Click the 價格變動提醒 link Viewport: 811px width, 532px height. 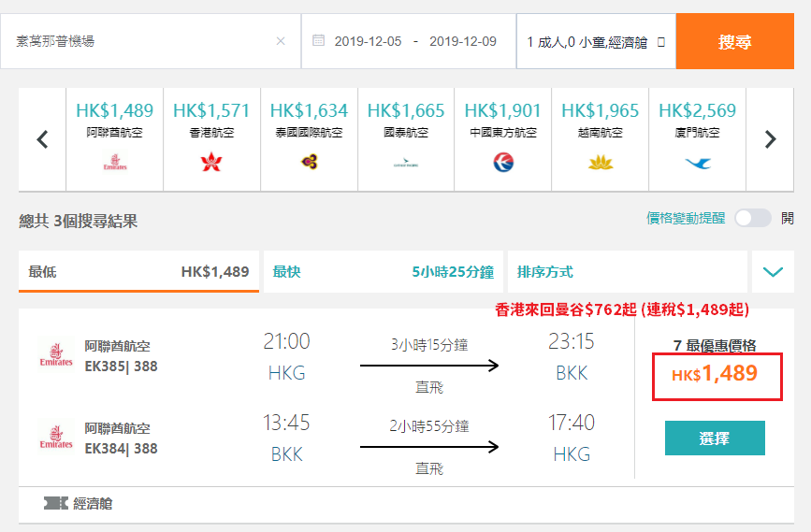point(686,218)
